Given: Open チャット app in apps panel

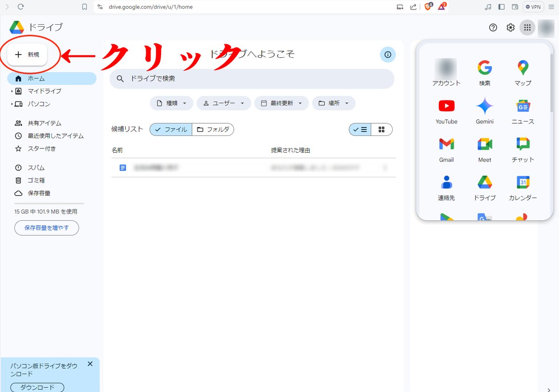Looking at the screenshot, I should point(523,149).
